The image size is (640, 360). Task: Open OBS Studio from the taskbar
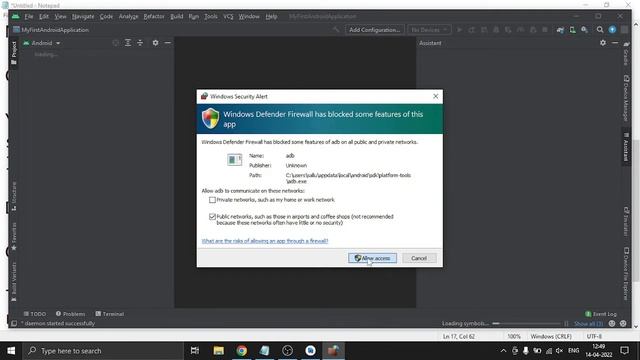[287, 351]
